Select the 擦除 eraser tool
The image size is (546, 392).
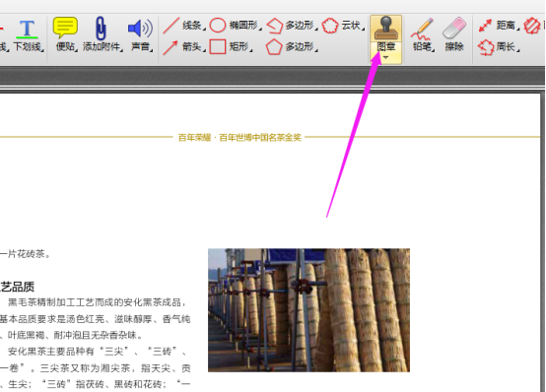454,35
